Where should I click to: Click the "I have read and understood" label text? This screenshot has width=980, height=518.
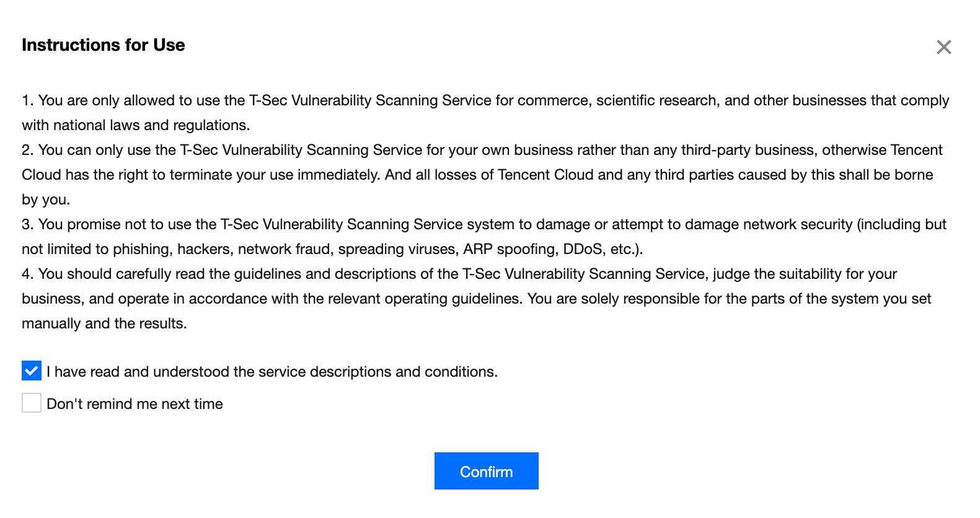pos(272,372)
